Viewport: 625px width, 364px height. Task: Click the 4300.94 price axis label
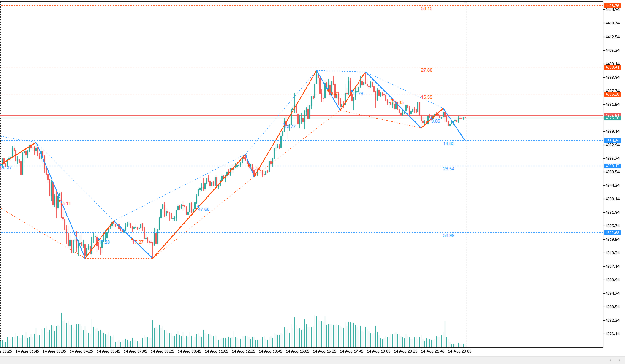pyautogui.click(x=612, y=280)
